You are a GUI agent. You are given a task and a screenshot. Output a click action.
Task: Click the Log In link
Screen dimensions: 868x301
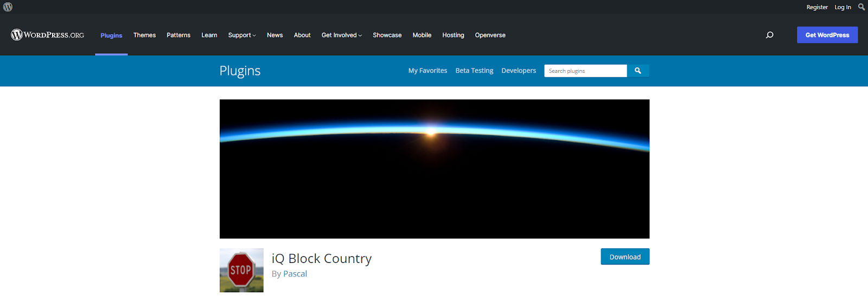click(x=843, y=7)
